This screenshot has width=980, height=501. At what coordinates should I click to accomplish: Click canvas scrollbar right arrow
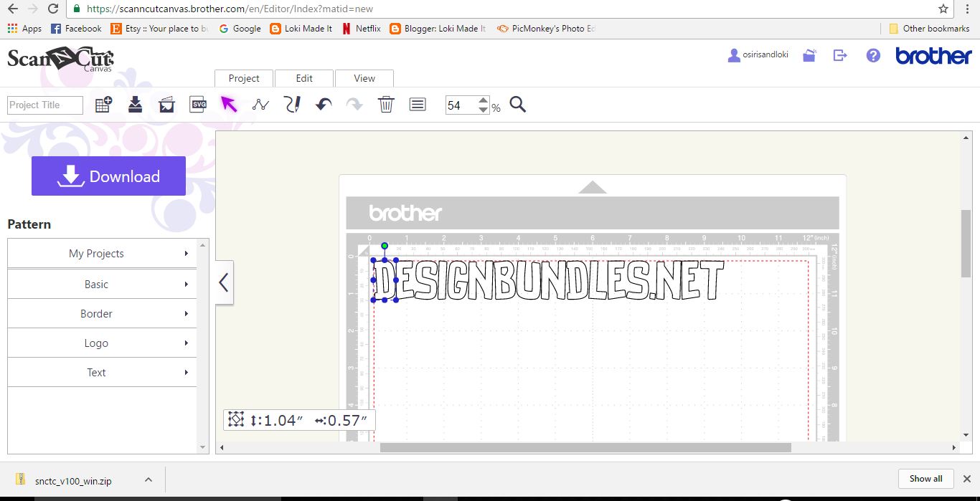954,447
